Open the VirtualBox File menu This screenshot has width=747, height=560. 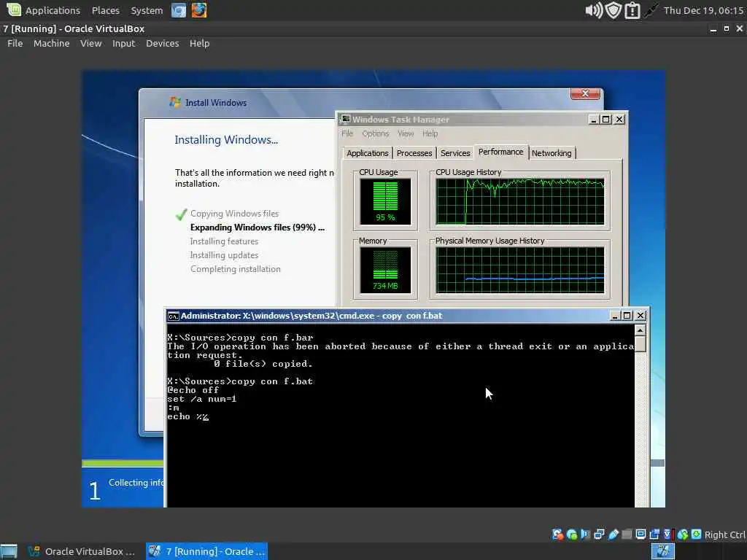click(15, 43)
